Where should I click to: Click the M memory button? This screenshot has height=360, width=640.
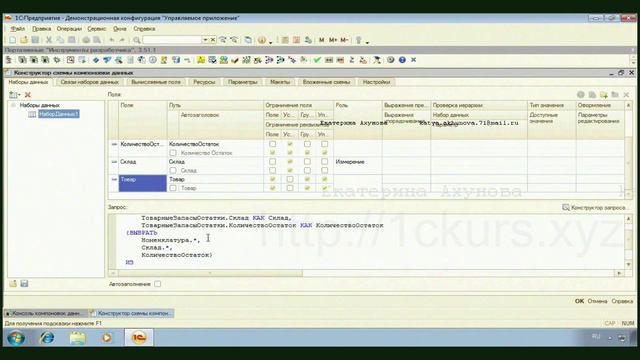321,40
